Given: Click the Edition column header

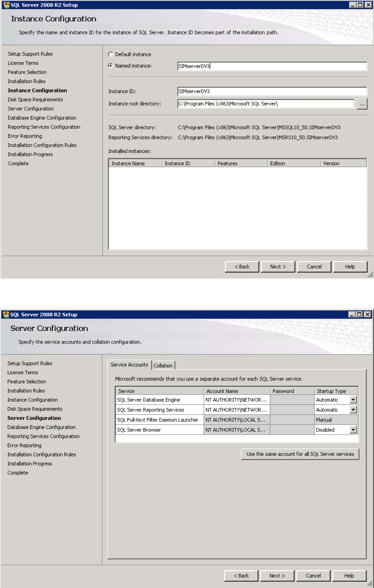Looking at the screenshot, I should coord(294,164).
